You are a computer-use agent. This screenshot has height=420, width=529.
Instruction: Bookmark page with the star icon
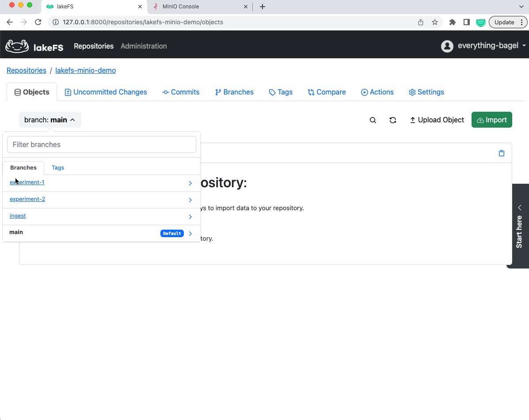(x=435, y=22)
